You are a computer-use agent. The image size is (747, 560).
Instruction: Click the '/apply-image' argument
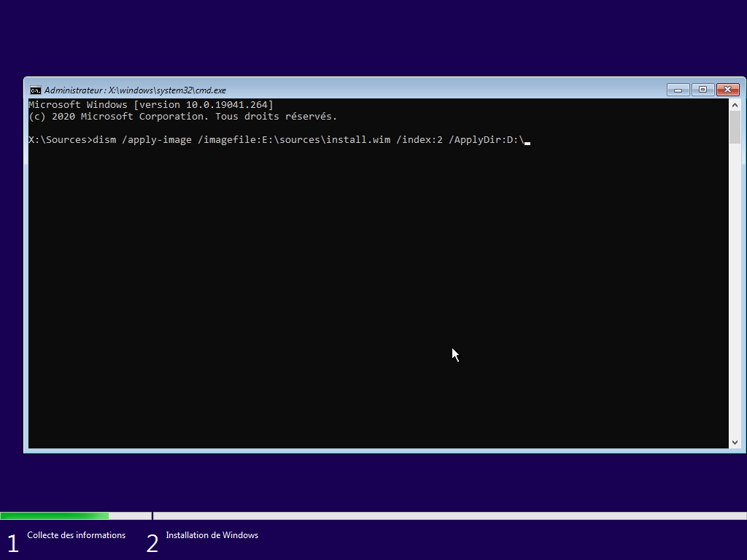pos(157,140)
